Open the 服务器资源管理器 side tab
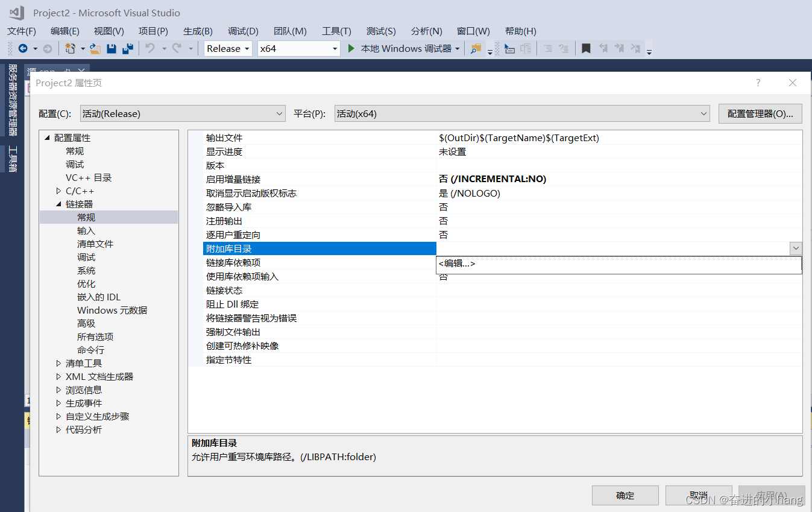 (13, 100)
